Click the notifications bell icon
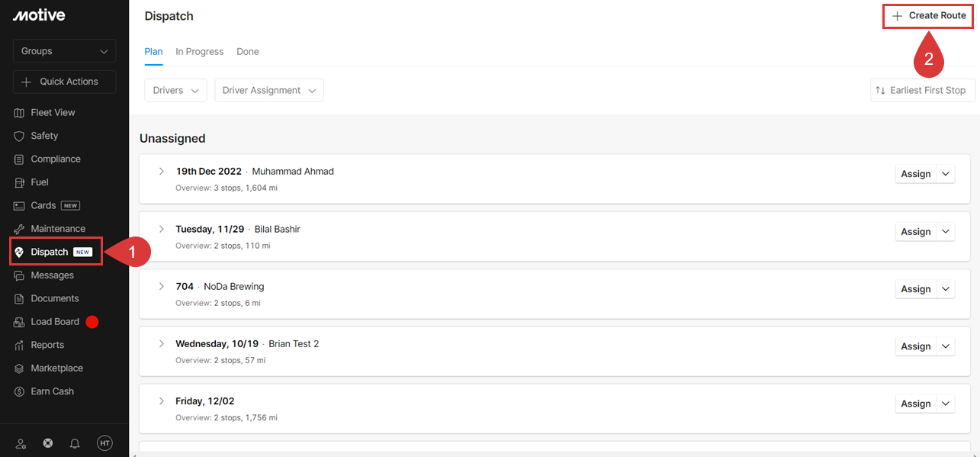The height and width of the screenshot is (457, 980). click(x=75, y=443)
